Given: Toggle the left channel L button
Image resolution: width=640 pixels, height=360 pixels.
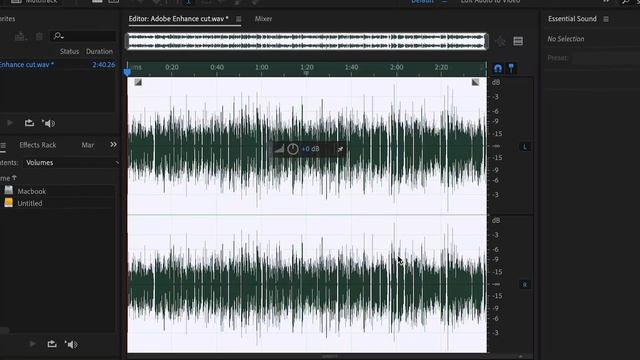Looking at the screenshot, I should pos(525,147).
